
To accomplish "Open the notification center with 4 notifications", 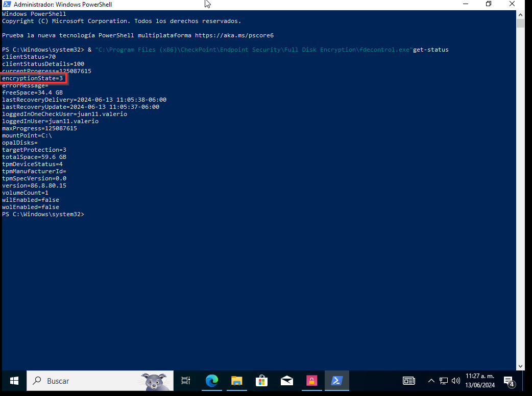I will point(509,381).
